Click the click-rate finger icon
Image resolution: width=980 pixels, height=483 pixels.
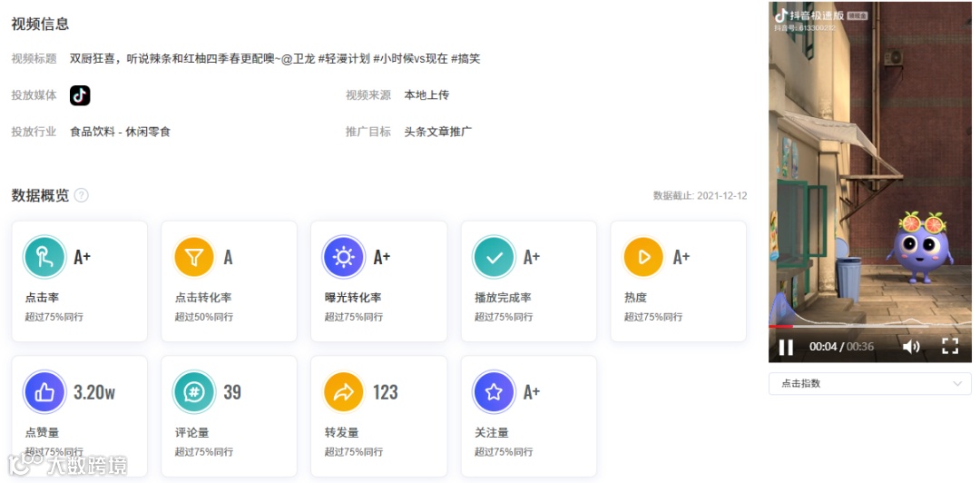click(44, 257)
